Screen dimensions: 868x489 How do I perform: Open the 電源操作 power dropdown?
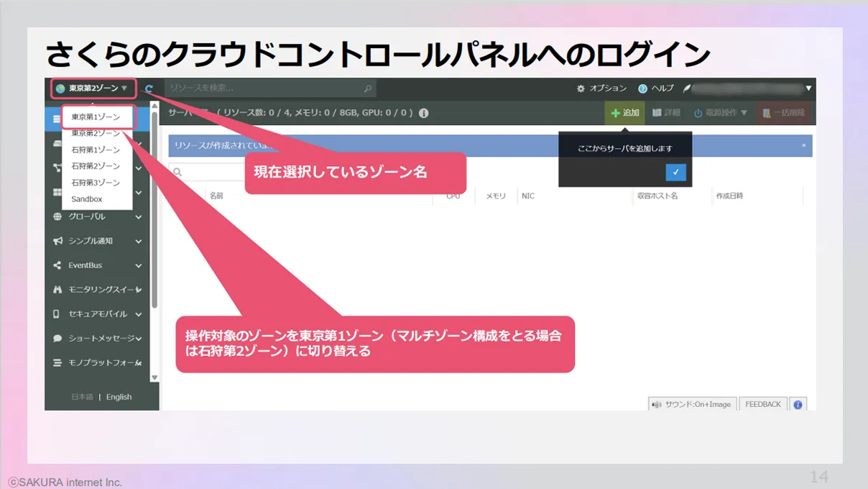click(720, 113)
